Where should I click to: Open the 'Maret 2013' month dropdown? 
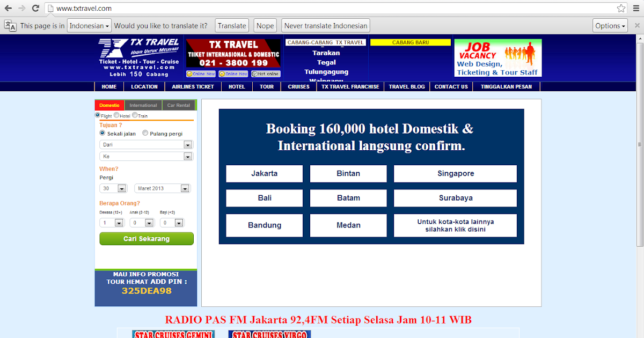coord(163,188)
